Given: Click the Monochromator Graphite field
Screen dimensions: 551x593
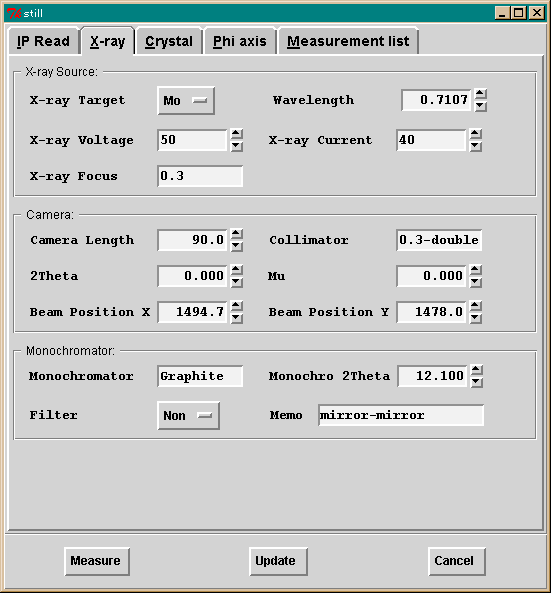Looking at the screenshot, I should [x=200, y=376].
